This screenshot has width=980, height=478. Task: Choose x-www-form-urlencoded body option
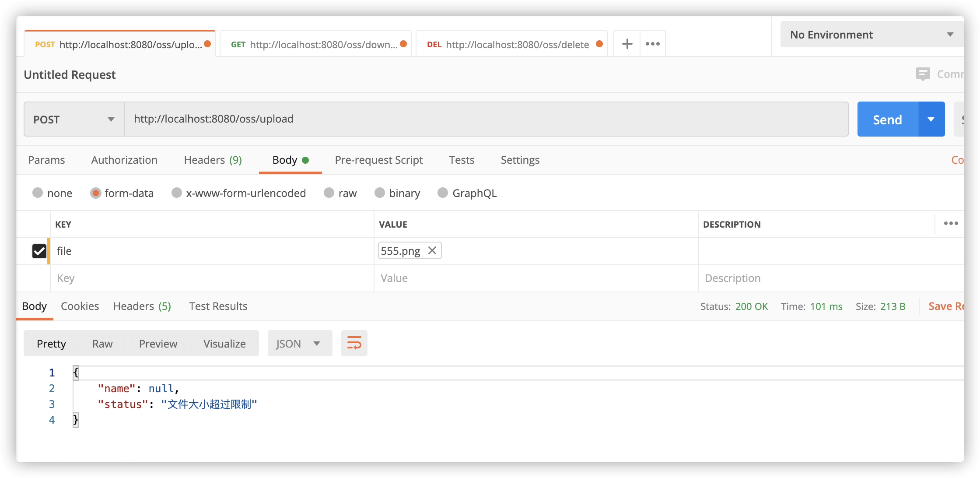tap(177, 193)
